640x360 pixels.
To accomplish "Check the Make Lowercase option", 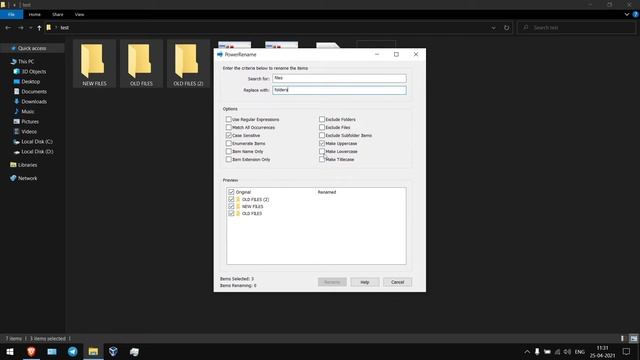I will coord(322,151).
